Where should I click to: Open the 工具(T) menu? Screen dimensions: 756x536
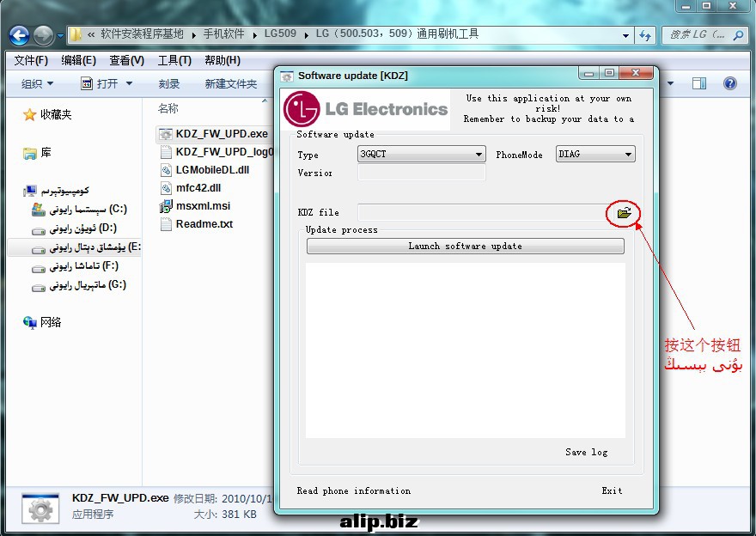click(174, 60)
